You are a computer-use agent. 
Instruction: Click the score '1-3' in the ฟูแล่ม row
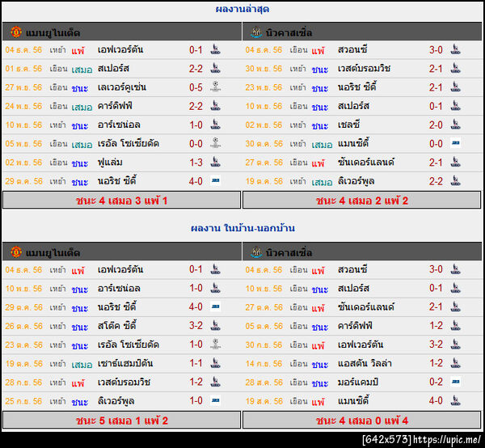pos(196,162)
